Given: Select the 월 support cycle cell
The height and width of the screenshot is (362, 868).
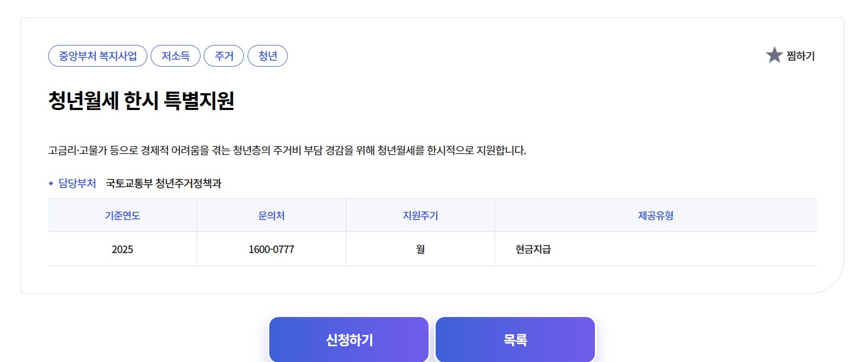Looking at the screenshot, I should pyautogui.click(x=420, y=249).
